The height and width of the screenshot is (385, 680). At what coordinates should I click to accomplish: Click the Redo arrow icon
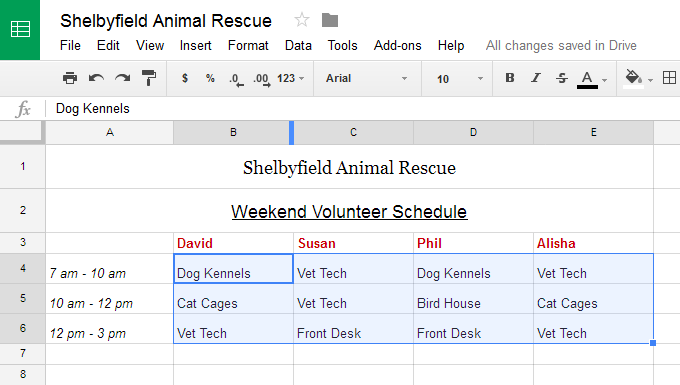coord(123,78)
